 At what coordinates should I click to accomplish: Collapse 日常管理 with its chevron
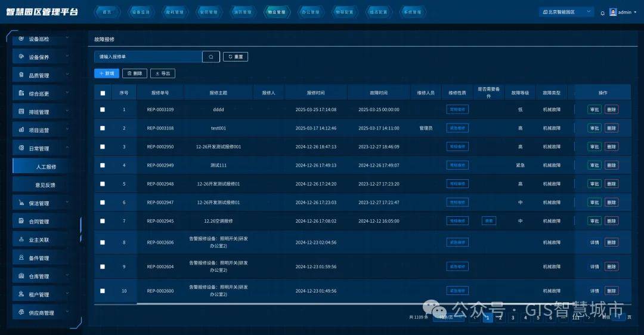67,147
